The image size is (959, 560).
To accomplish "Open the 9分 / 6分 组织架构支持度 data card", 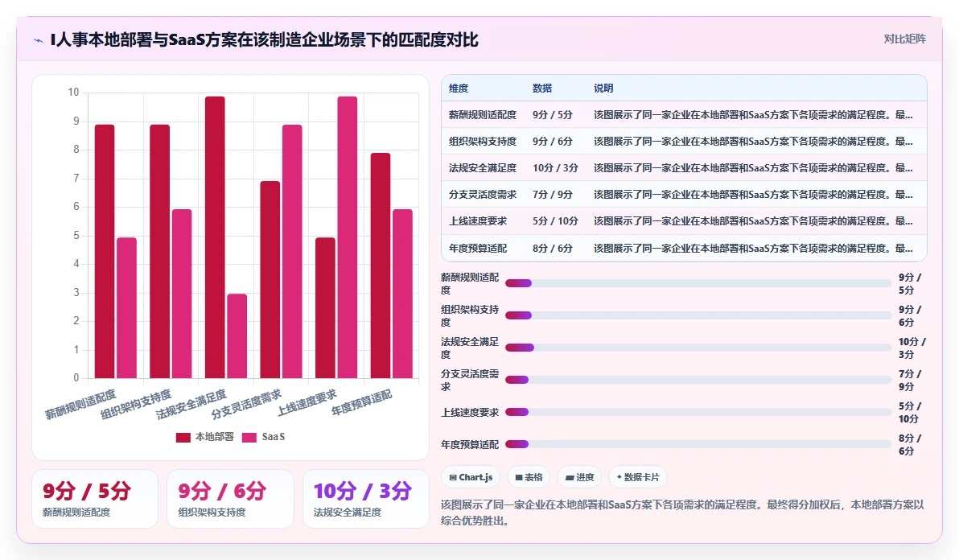I will [x=231, y=499].
